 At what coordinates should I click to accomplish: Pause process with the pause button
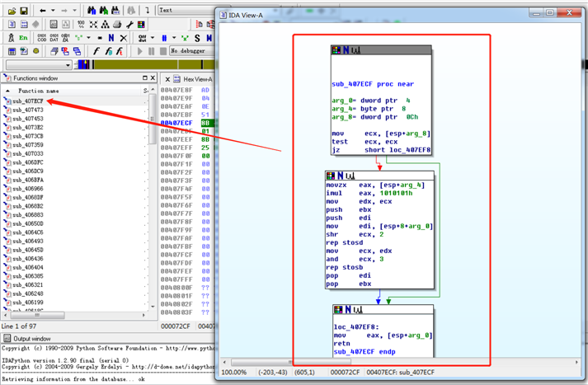(x=152, y=51)
